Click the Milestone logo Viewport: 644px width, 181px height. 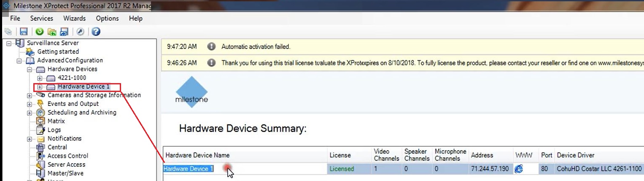pyautogui.click(x=191, y=92)
